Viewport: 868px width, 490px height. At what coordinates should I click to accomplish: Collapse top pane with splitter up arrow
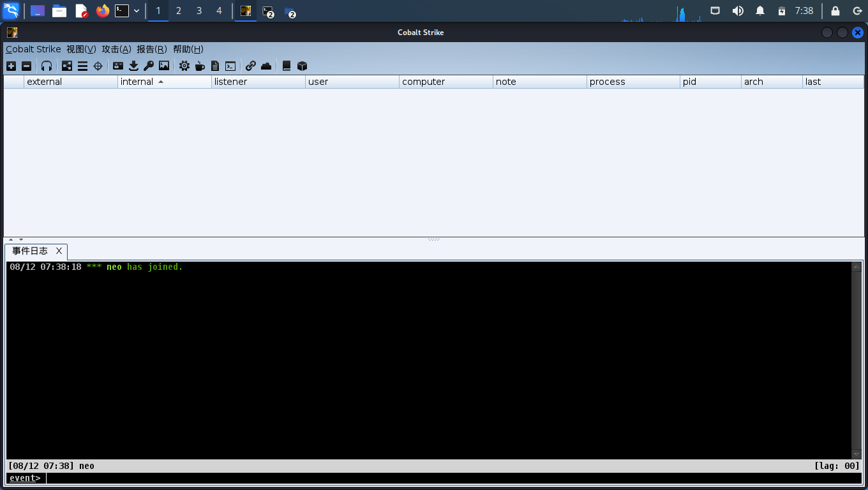click(x=11, y=240)
